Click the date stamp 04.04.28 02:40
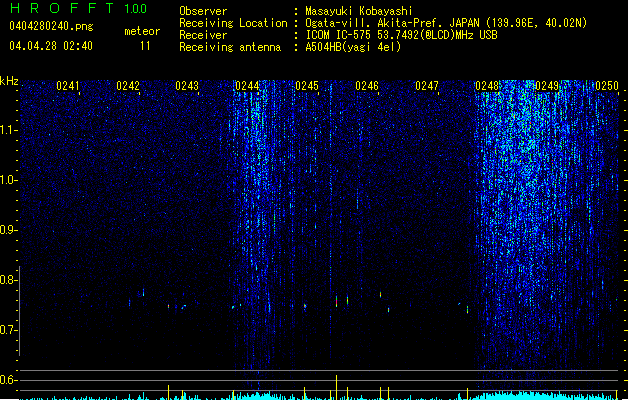Viewport: 629px width, 400px height. 51,46
